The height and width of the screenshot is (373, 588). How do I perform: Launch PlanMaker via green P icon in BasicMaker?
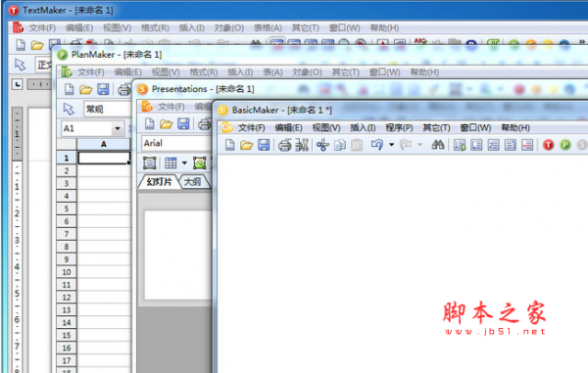pos(565,145)
